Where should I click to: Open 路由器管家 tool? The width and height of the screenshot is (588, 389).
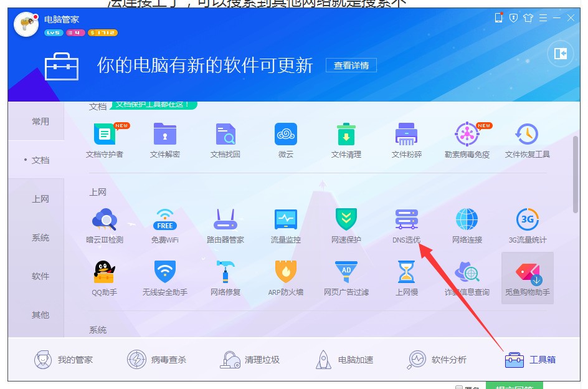225,226
